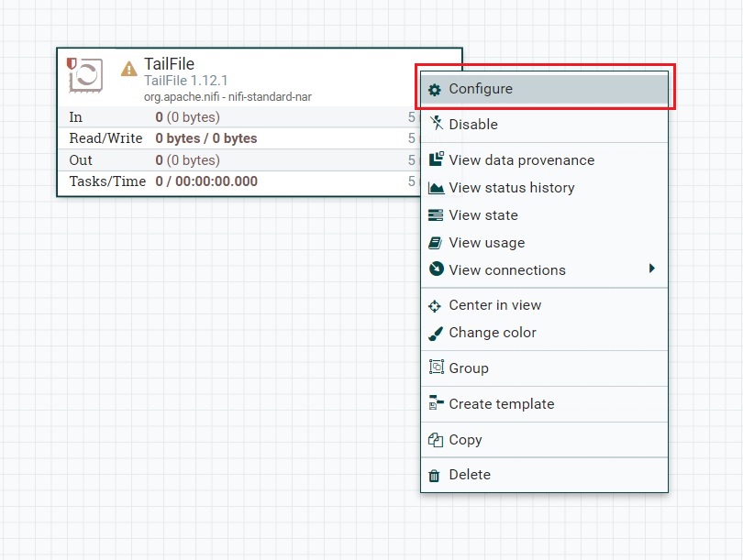Select View state menu entry
This screenshot has height=560, width=743.
(544, 214)
